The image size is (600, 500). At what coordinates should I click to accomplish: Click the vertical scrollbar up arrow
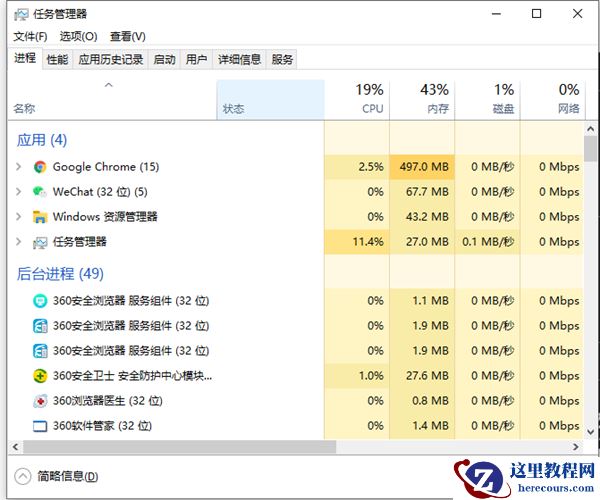click(590, 129)
